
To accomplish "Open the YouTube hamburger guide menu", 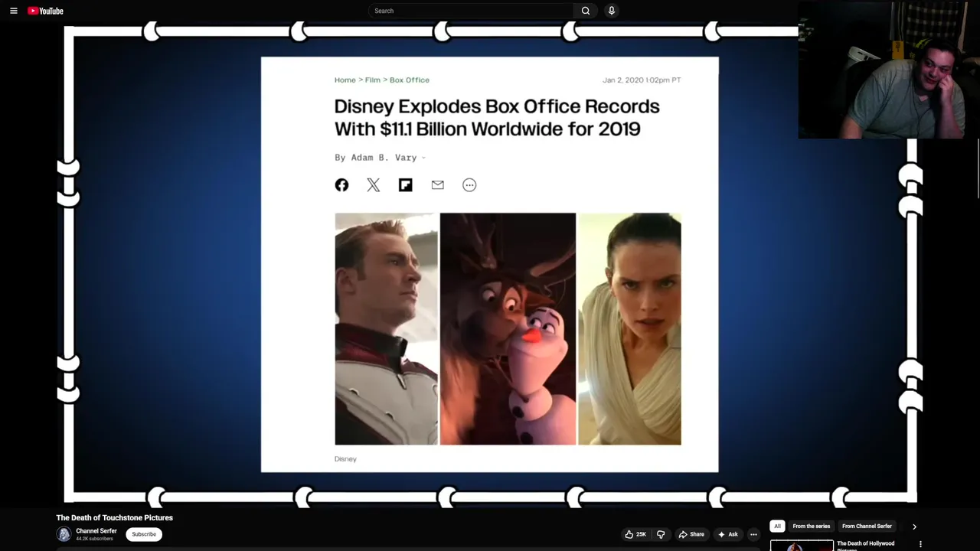I will (x=13, y=11).
